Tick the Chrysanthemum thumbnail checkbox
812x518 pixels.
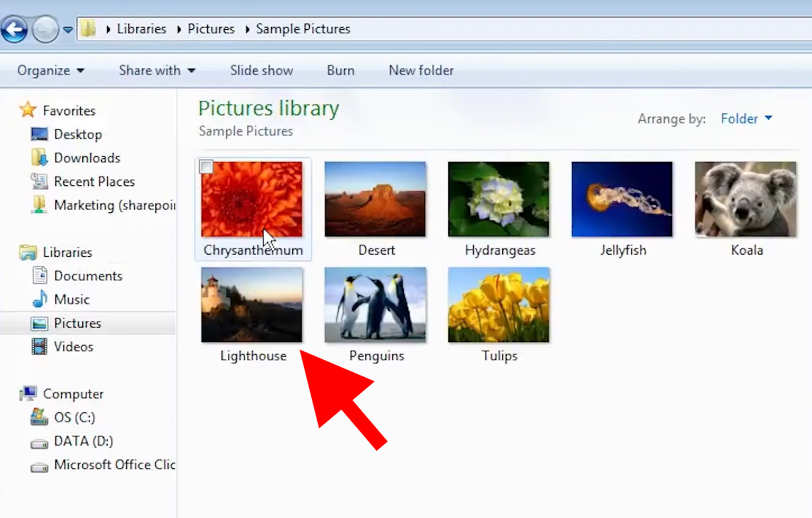pos(206,167)
